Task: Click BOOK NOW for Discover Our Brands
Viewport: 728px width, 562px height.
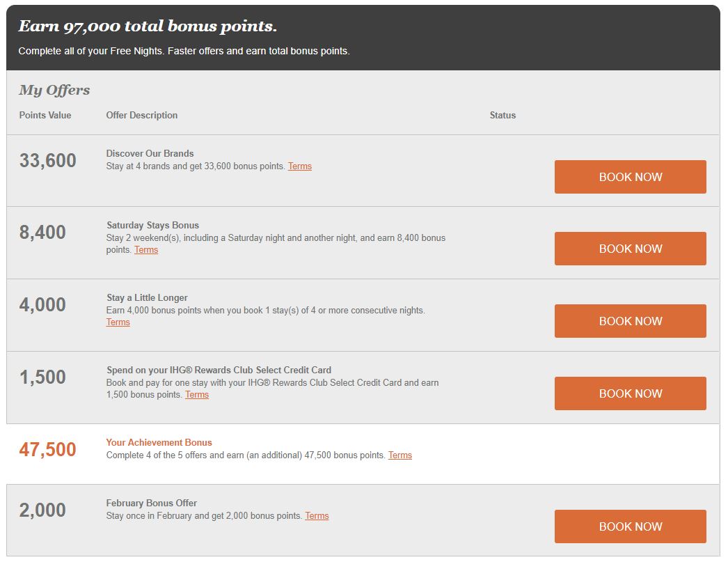Action: coord(630,177)
